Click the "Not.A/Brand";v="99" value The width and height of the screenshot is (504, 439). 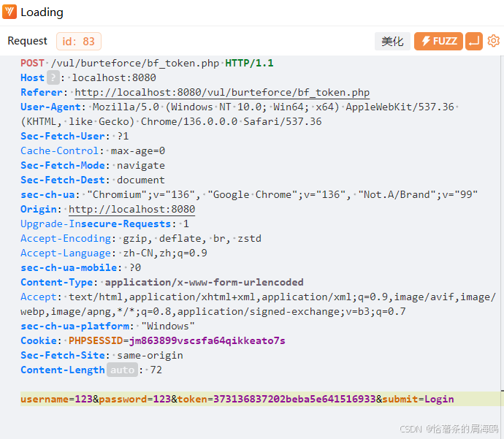pyautogui.click(x=418, y=195)
